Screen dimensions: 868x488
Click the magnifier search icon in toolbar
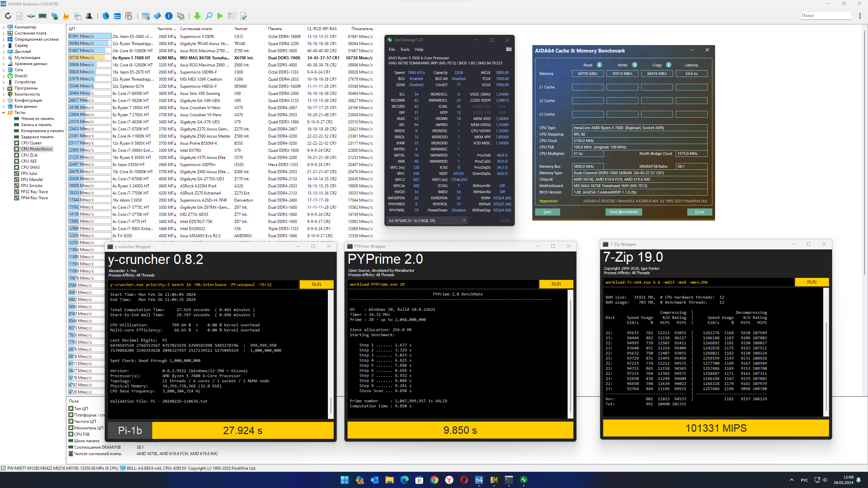pos(209,16)
